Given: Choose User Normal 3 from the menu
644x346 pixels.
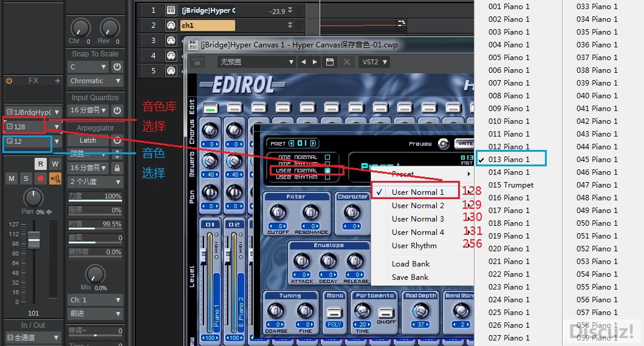Looking at the screenshot, I should tap(418, 219).
